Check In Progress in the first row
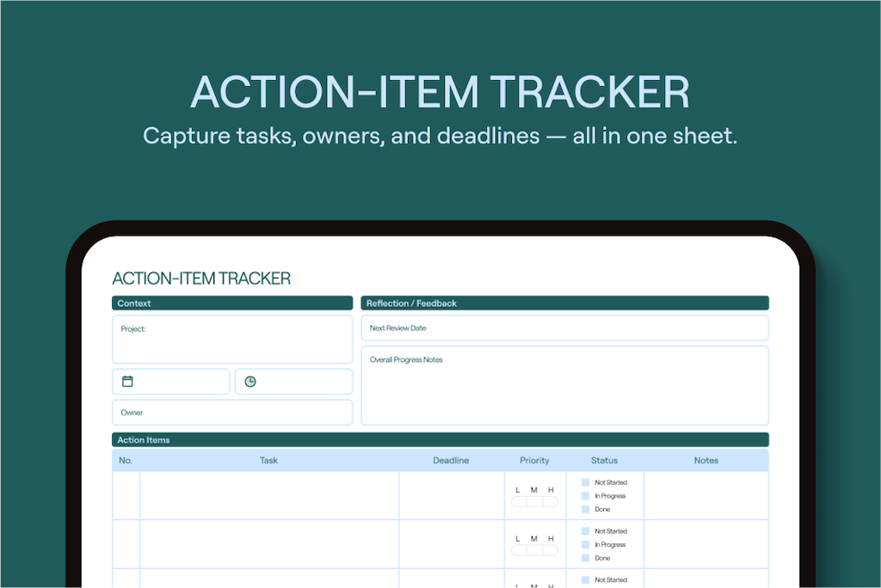This screenshot has height=588, width=881. click(586, 496)
